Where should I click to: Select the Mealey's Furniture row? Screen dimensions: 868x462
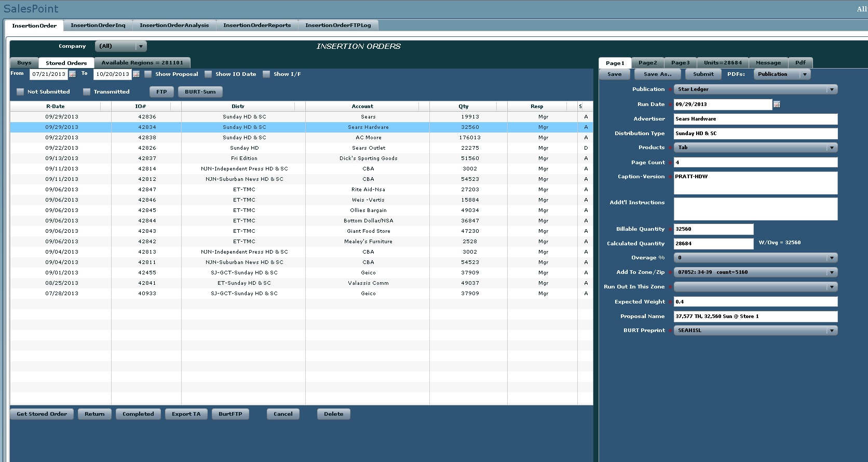[301, 242]
